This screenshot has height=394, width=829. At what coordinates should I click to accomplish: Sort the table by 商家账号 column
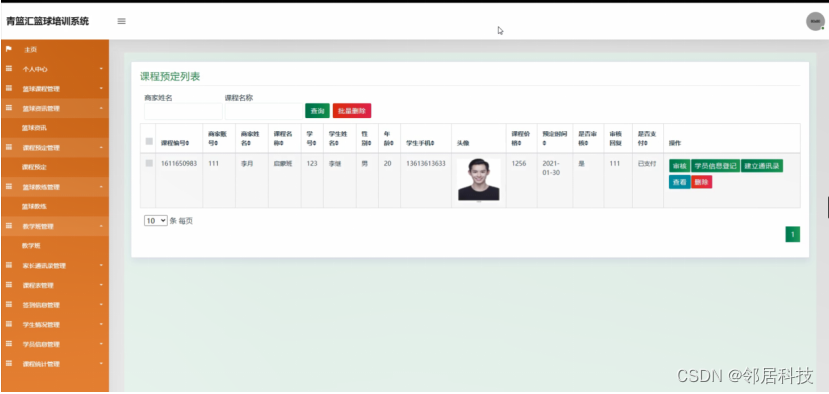[x=217, y=139]
